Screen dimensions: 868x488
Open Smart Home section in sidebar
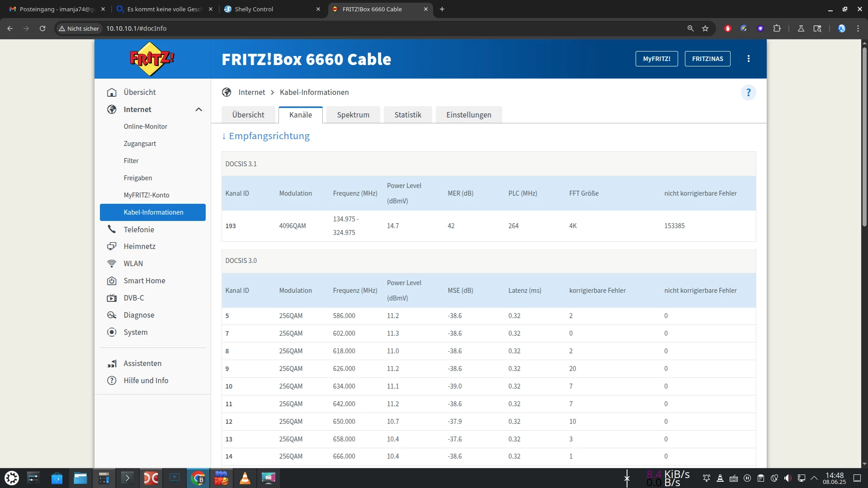(x=144, y=281)
